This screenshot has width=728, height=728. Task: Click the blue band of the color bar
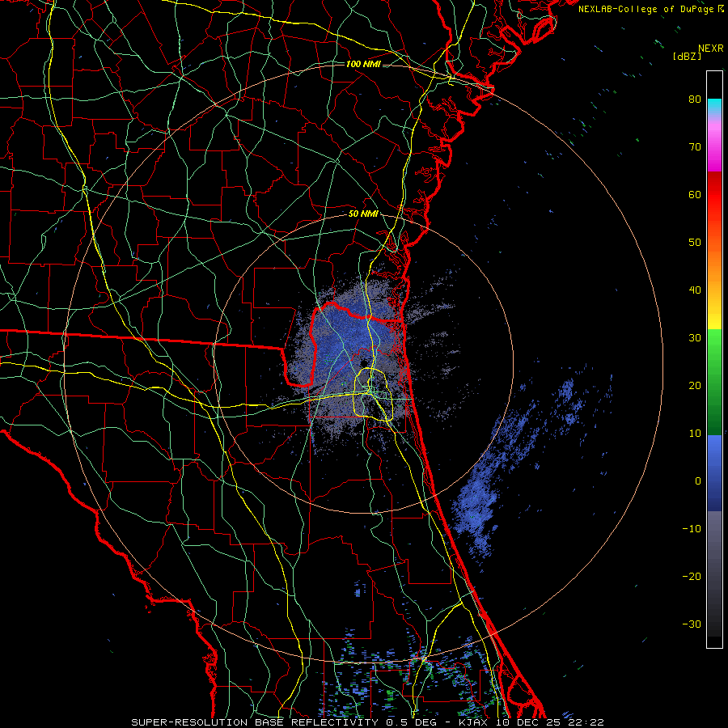pos(714,472)
